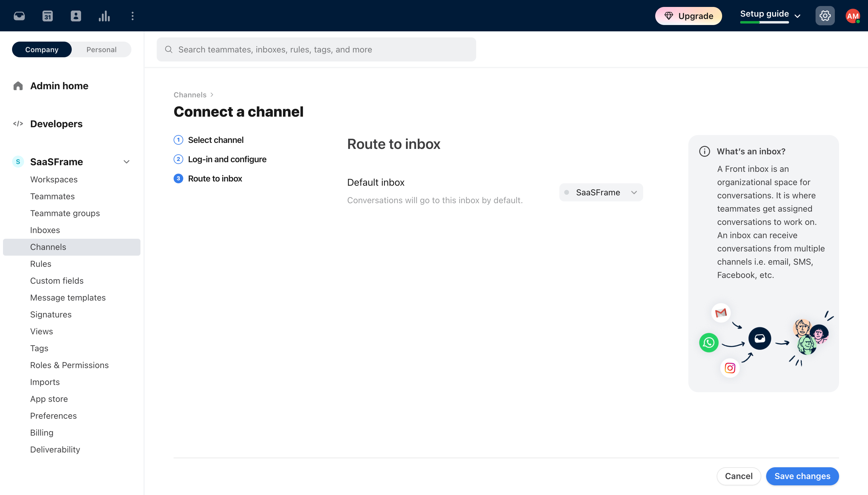Click the SaaSFrame workspace S badge
The height and width of the screenshot is (495, 868).
[18, 162]
